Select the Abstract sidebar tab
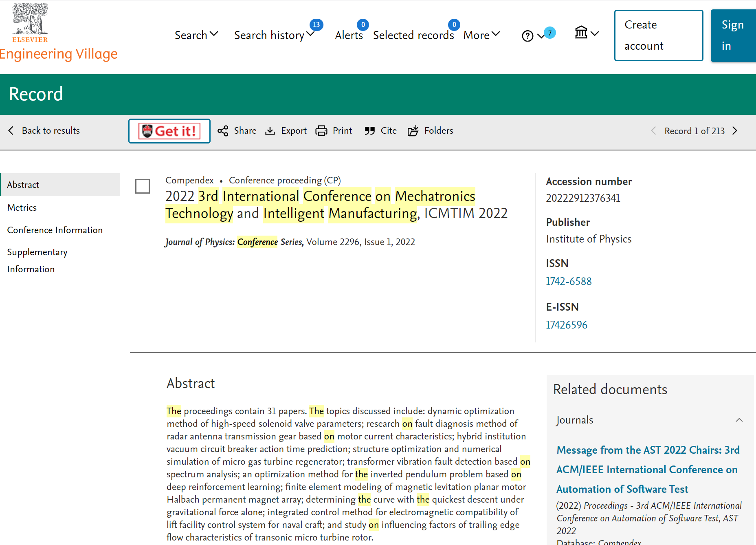756x545 pixels. point(60,185)
